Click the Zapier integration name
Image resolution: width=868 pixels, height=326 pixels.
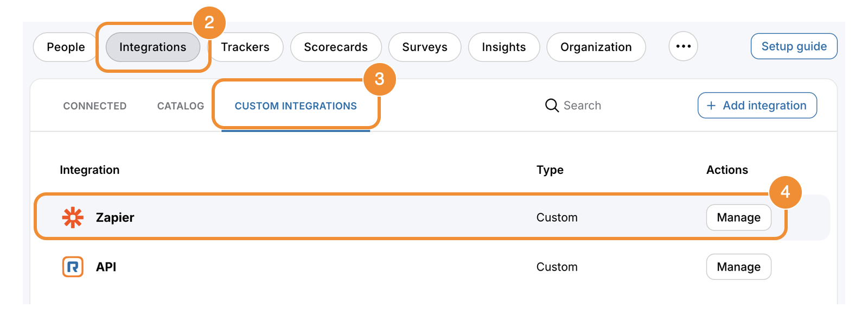(x=115, y=217)
